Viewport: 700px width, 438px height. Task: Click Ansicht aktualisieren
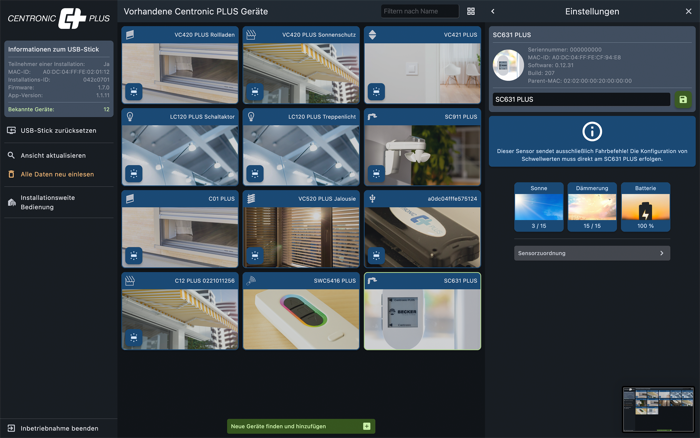53,155
